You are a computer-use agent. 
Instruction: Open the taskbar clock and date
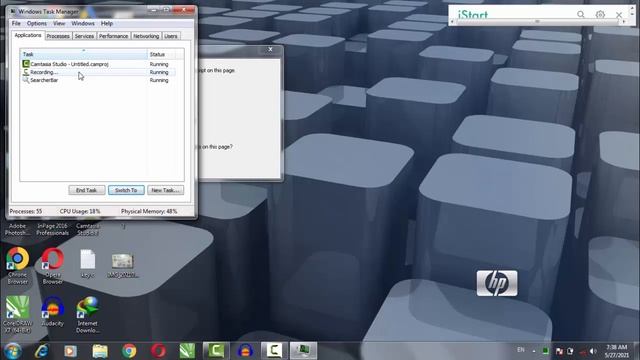(x=617, y=351)
